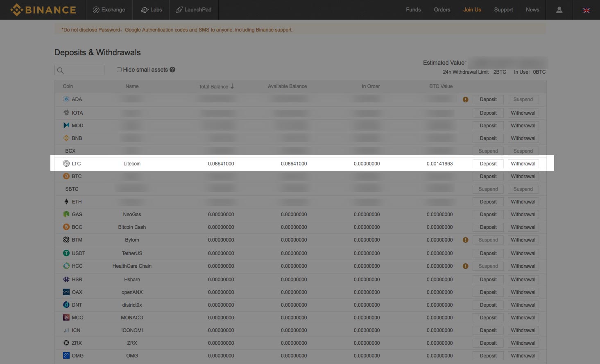Click Withdrawal in the USDT row

click(x=523, y=253)
